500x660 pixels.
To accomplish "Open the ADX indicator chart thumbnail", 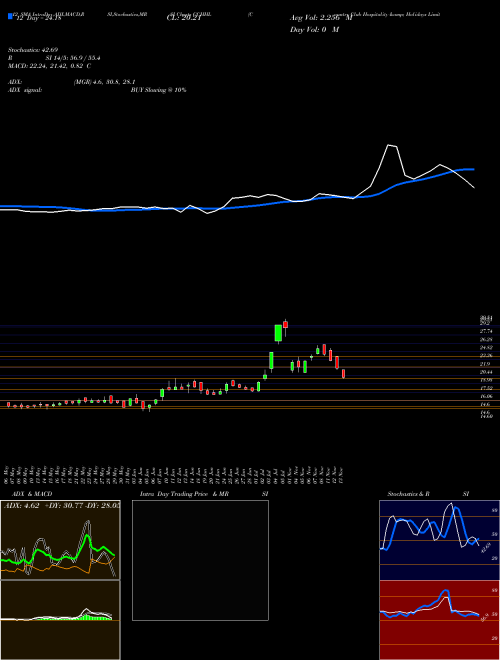I will 60,540.
